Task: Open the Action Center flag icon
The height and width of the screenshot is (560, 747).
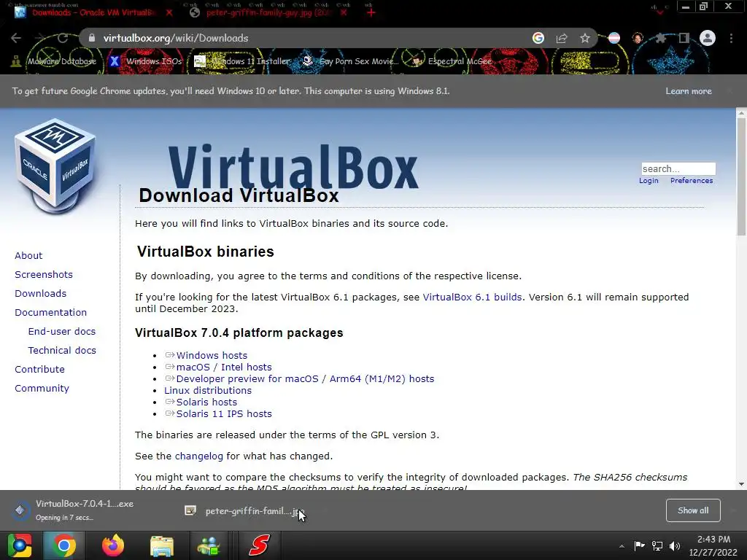Action: (x=639, y=545)
